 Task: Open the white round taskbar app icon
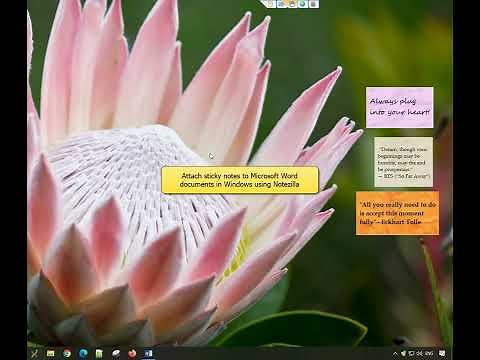coord(116,353)
